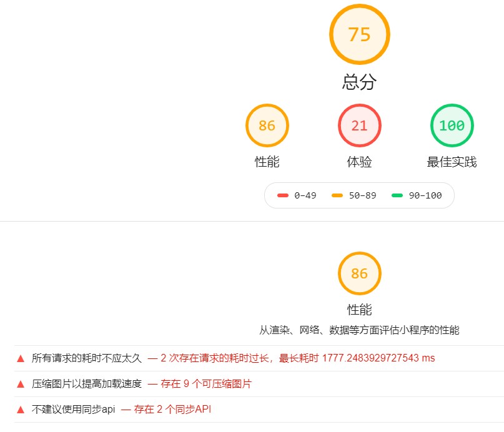Image resolution: width=504 pixels, height=432 pixels.
Task: Click the green 90-100 legend marker
Action: (x=397, y=195)
